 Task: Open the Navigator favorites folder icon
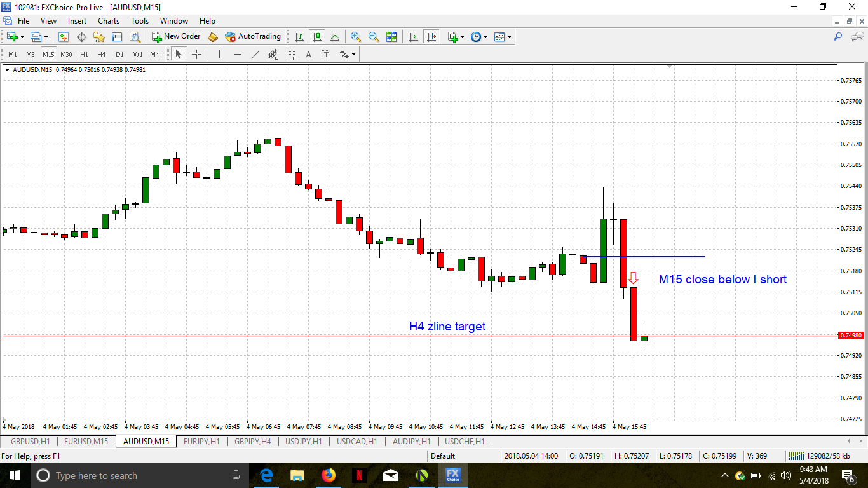99,37
